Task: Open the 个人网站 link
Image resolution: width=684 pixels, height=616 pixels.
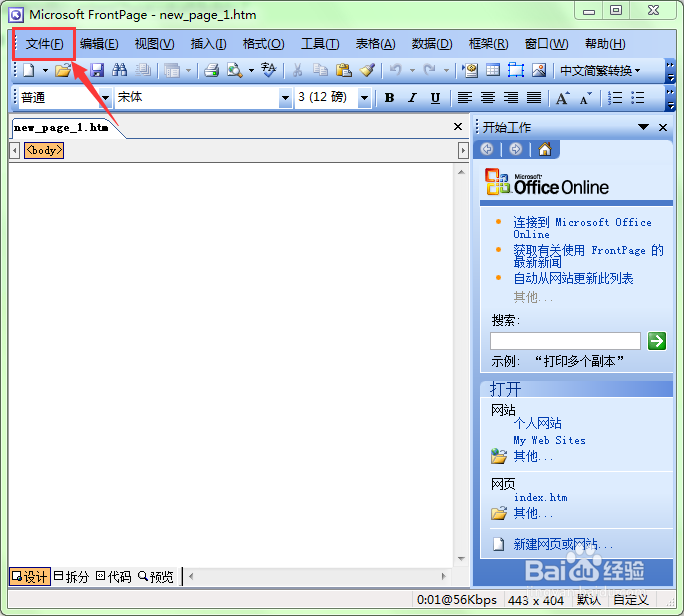Action: (x=537, y=423)
